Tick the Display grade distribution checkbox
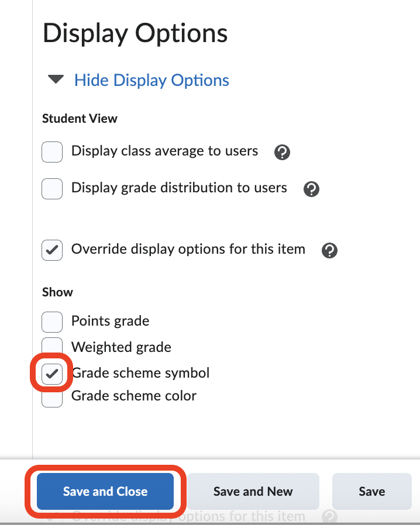 coord(52,188)
